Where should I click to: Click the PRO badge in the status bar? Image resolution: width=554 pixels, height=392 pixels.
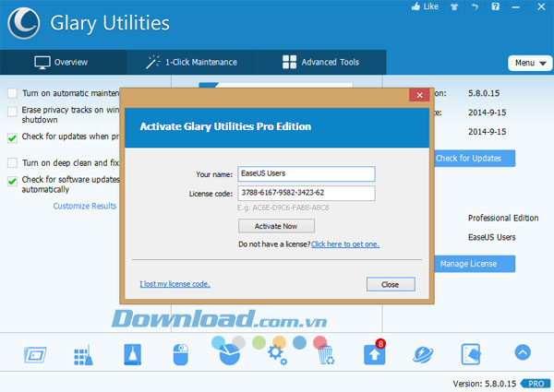(536, 384)
